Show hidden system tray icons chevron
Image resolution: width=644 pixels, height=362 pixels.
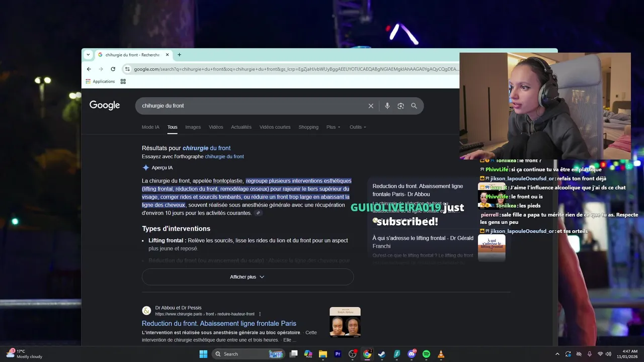(x=557, y=354)
